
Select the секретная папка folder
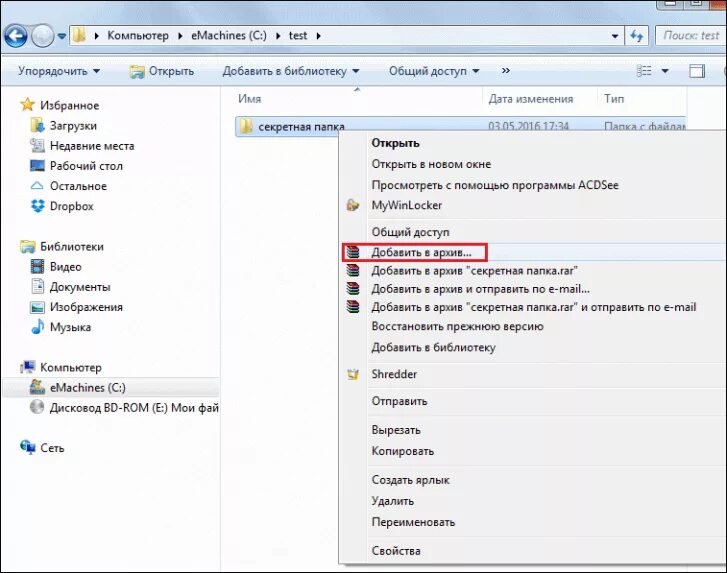pyautogui.click(x=301, y=126)
